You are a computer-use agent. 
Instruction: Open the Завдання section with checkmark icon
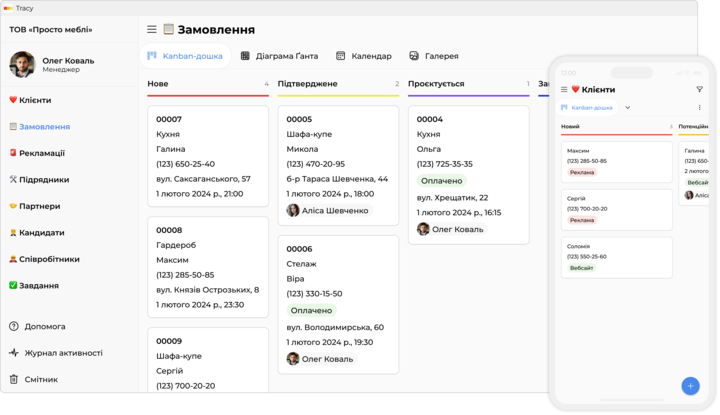point(33,285)
